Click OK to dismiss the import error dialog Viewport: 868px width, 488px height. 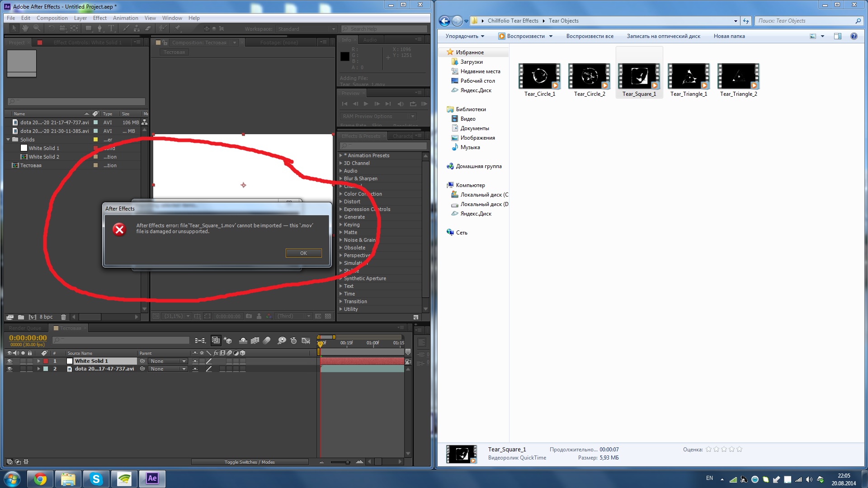[303, 253]
